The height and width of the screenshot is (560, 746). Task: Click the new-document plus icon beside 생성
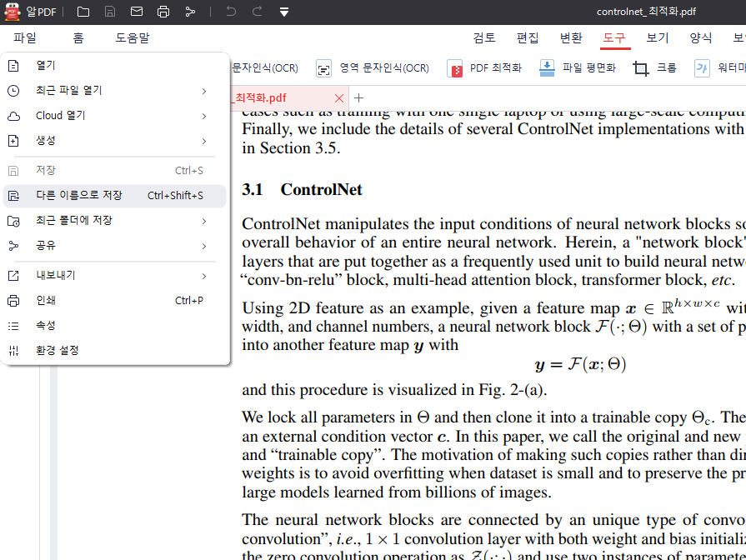pos(14,141)
